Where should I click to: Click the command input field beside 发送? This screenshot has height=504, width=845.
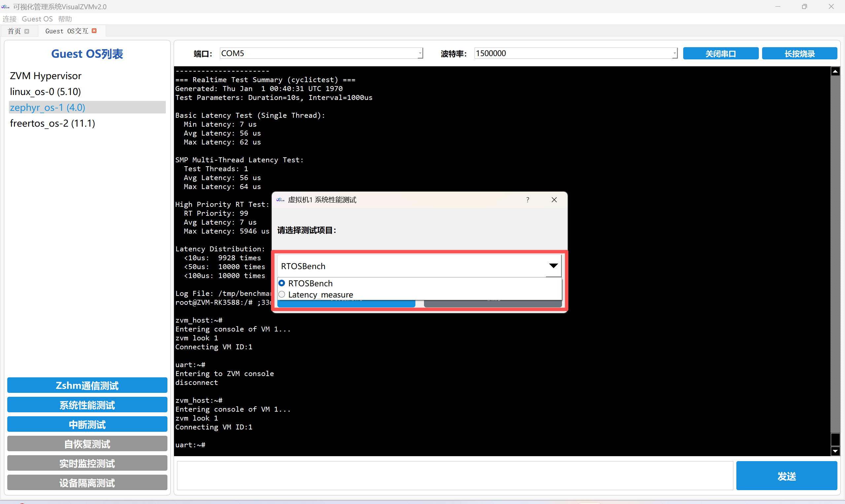[x=454, y=476]
